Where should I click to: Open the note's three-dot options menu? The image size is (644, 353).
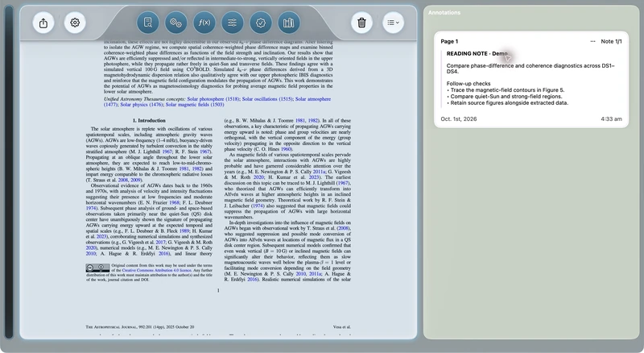click(592, 42)
